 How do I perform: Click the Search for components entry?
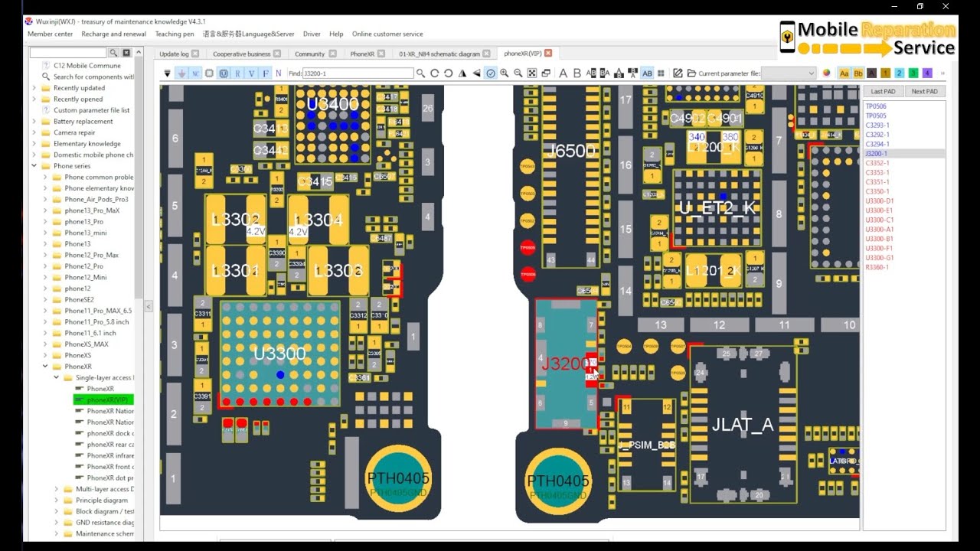coord(93,77)
